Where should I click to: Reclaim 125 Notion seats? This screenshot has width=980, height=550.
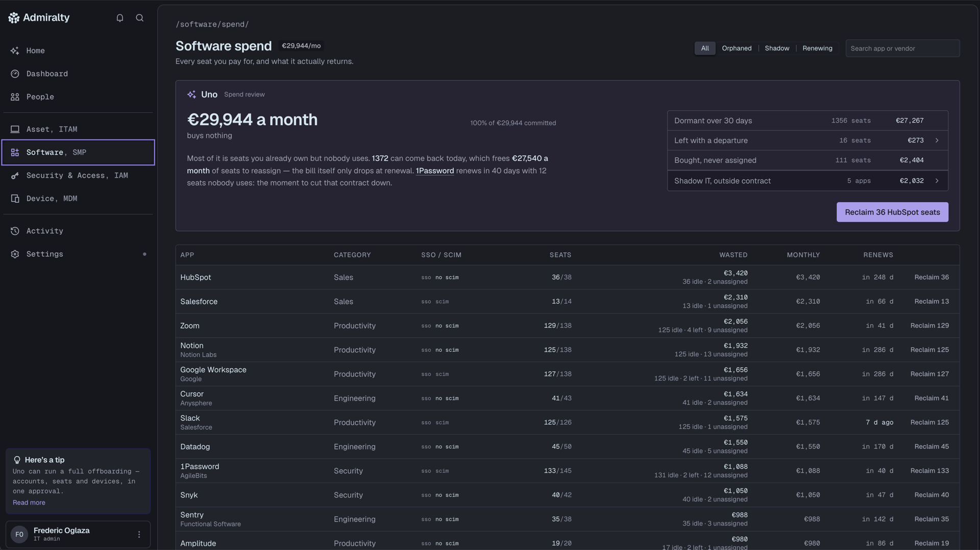point(929,350)
